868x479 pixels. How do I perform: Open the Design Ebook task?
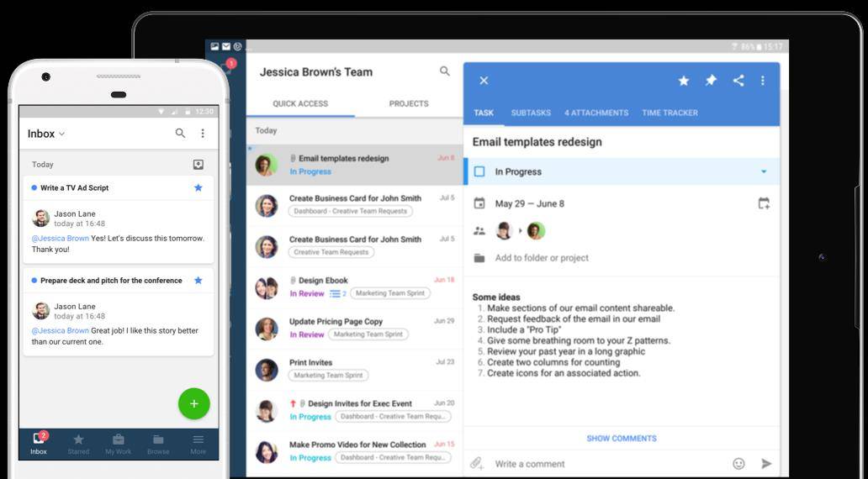355,287
